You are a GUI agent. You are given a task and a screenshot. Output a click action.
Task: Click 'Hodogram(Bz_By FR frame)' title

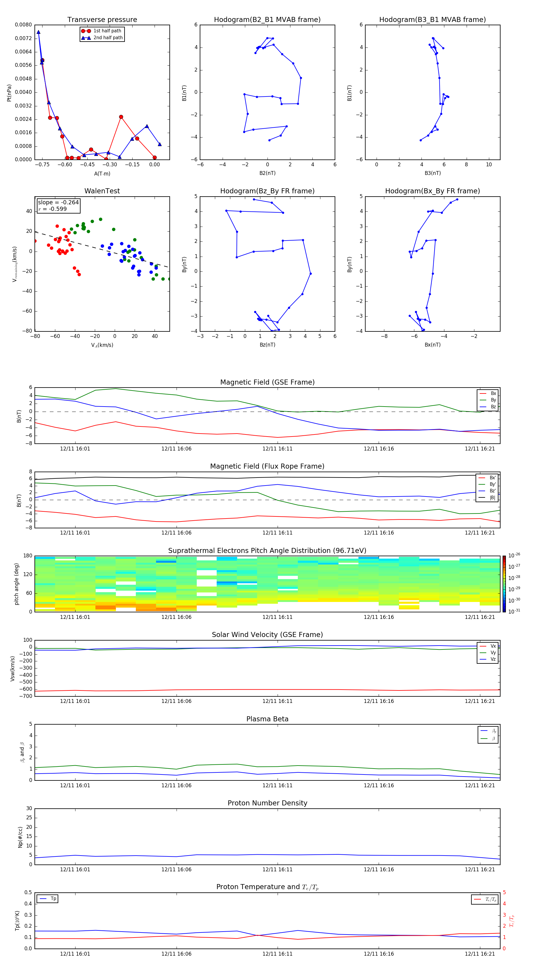click(x=267, y=191)
